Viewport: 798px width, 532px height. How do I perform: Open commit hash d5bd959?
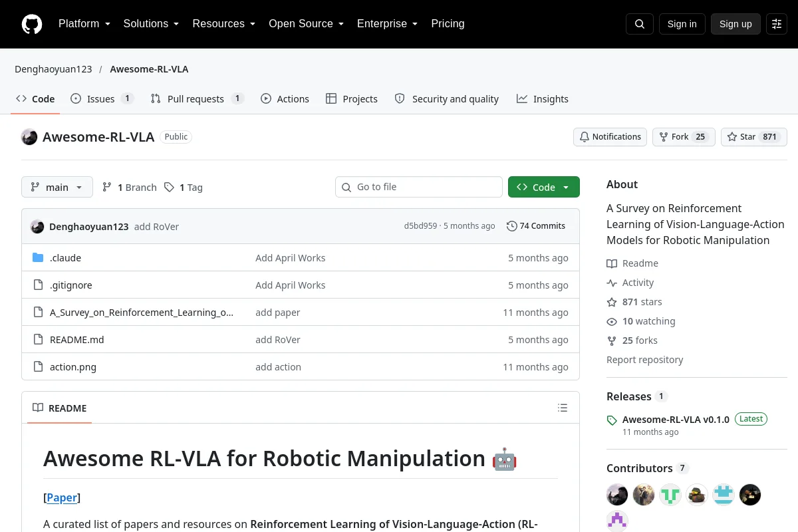tap(420, 226)
